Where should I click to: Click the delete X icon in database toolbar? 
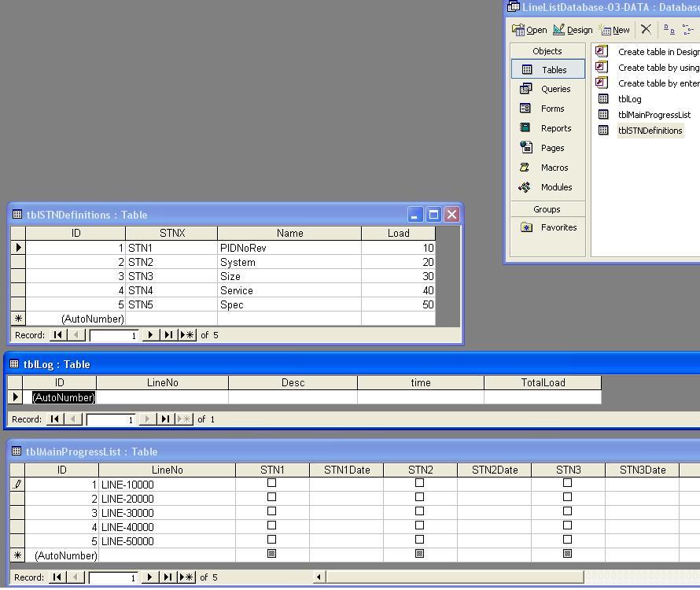coord(646,29)
